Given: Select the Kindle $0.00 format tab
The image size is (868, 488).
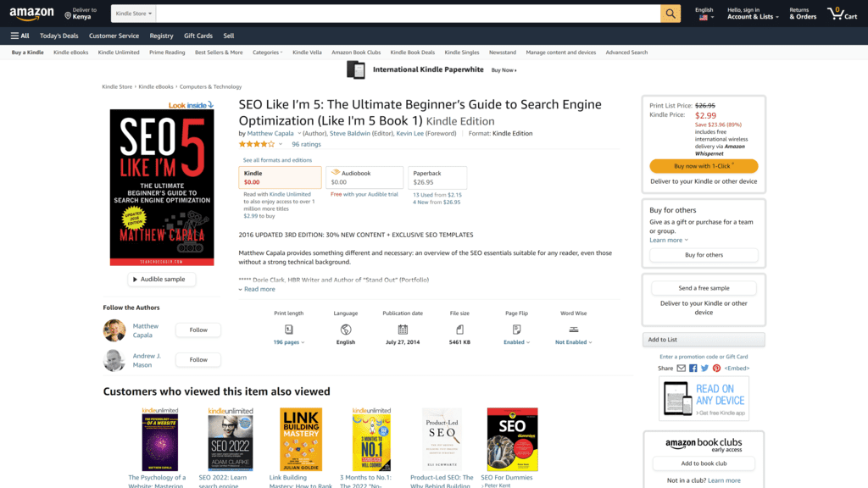Looking at the screenshot, I should pos(280,178).
